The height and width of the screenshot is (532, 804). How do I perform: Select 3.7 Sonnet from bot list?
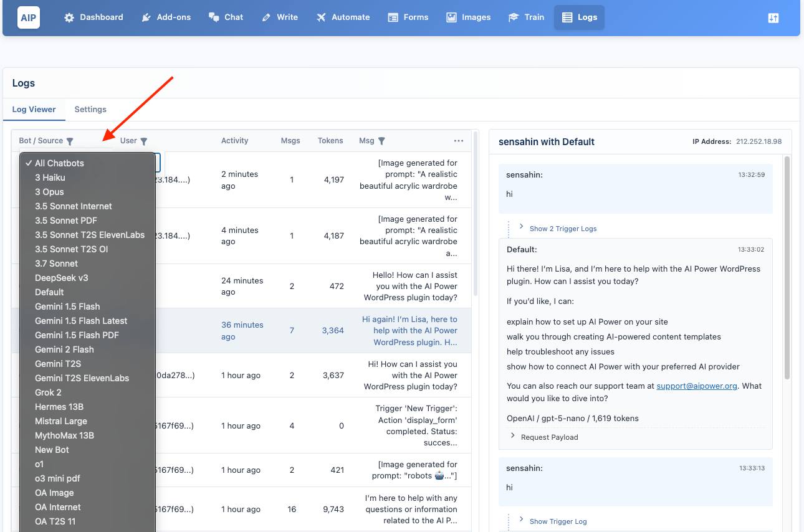(x=87, y=264)
